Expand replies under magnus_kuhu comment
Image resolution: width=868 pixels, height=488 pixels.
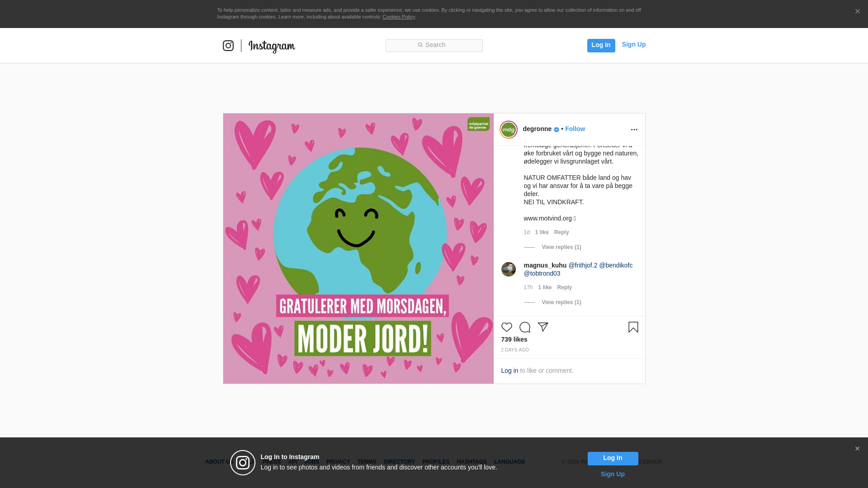(561, 302)
